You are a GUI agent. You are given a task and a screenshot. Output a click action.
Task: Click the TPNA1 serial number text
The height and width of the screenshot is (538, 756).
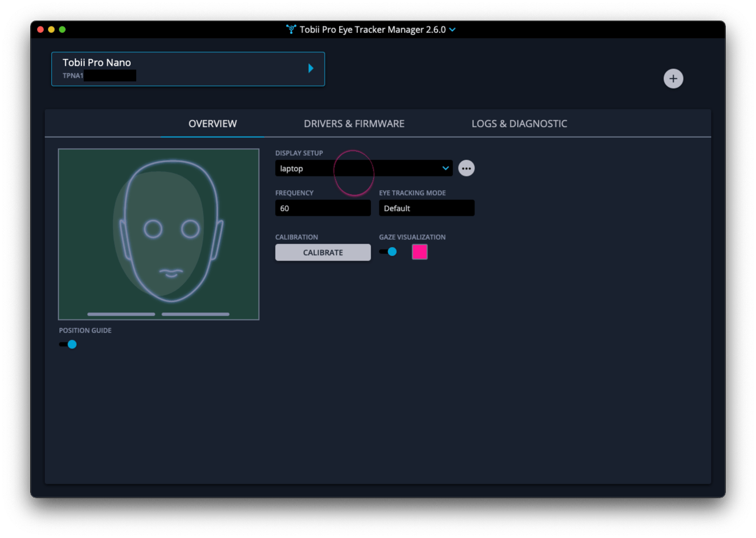(x=73, y=76)
